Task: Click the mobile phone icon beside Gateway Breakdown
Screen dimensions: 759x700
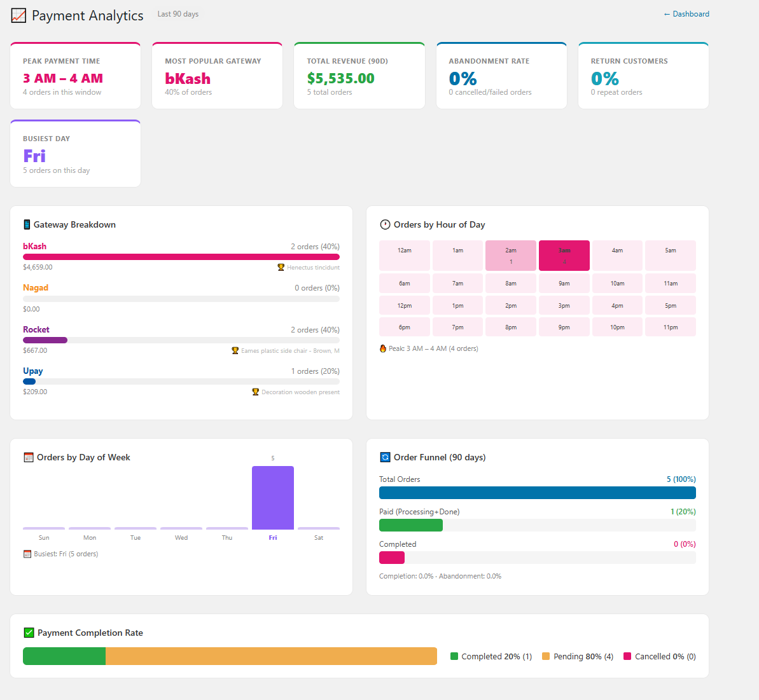Action: point(26,224)
